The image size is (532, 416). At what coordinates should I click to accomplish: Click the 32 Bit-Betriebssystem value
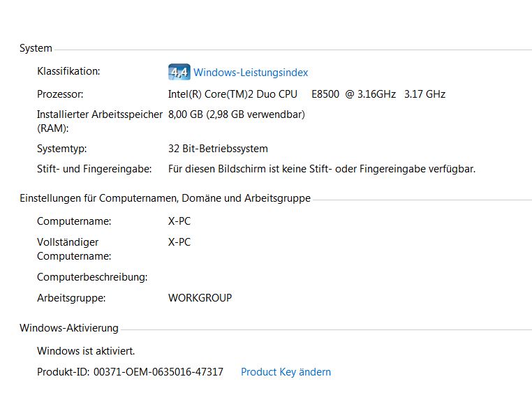tap(218, 149)
